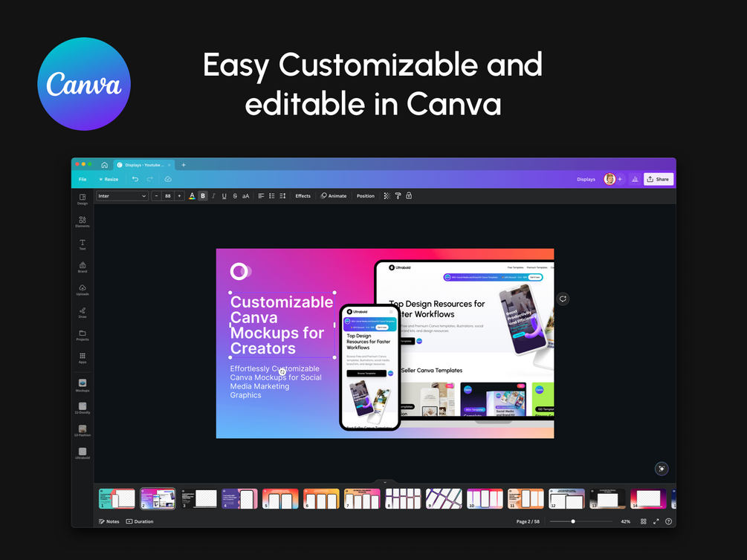Select the 'Effortlessly Customizable Canva Mockups' subtitle

pyautogui.click(x=276, y=382)
